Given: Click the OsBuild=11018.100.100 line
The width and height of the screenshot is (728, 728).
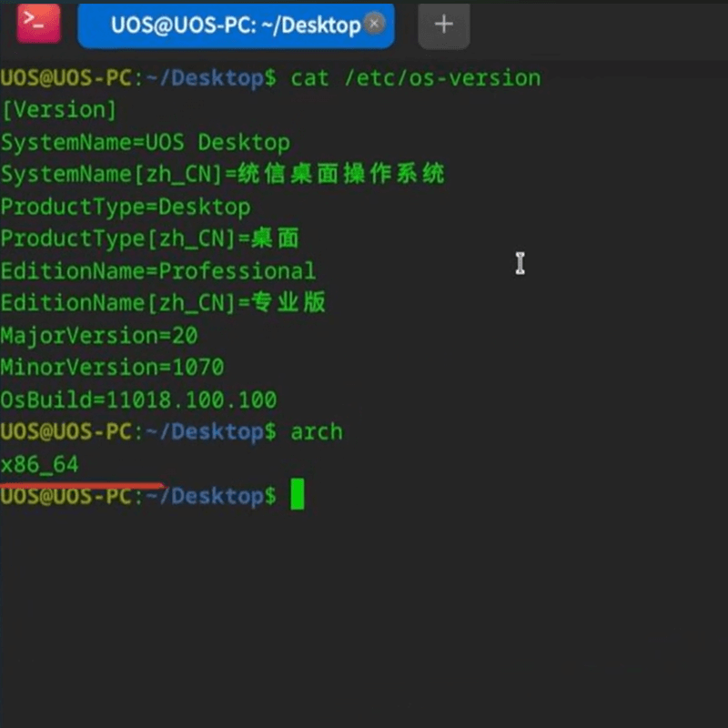Looking at the screenshot, I should 139,399.
